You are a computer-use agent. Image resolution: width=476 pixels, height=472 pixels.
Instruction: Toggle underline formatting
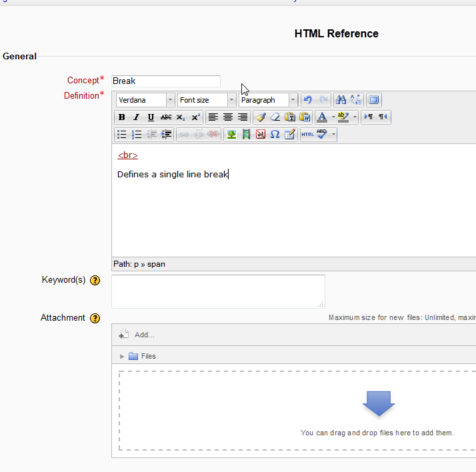(151, 117)
